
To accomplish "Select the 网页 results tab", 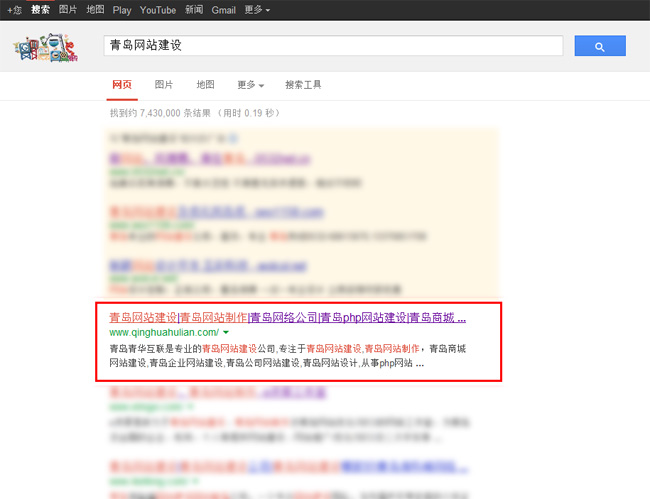I will click(120, 85).
